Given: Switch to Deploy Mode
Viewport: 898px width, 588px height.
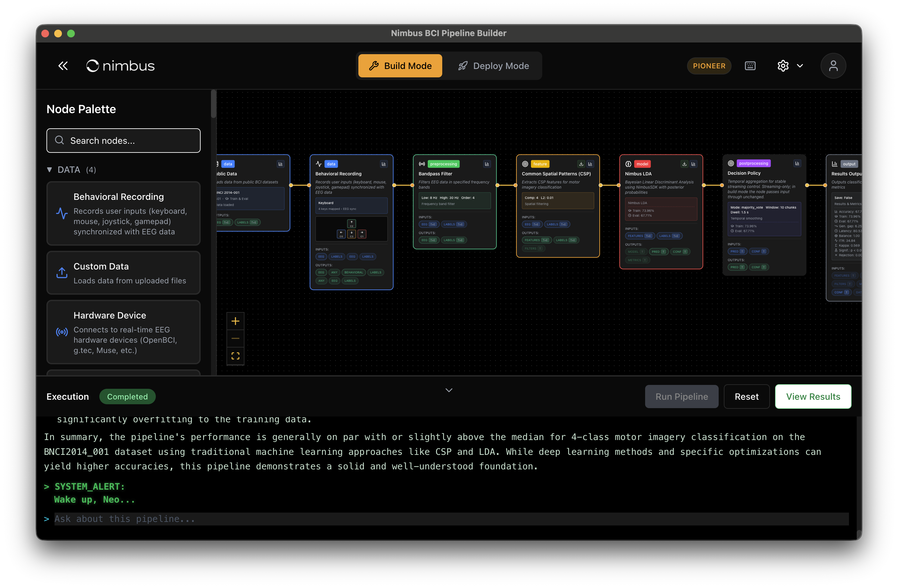Looking at the screenshot, I should tap(493, 66).
